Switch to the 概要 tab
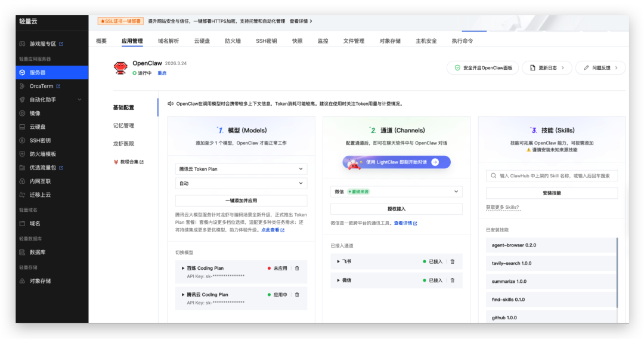 click(x=101, y=41)
